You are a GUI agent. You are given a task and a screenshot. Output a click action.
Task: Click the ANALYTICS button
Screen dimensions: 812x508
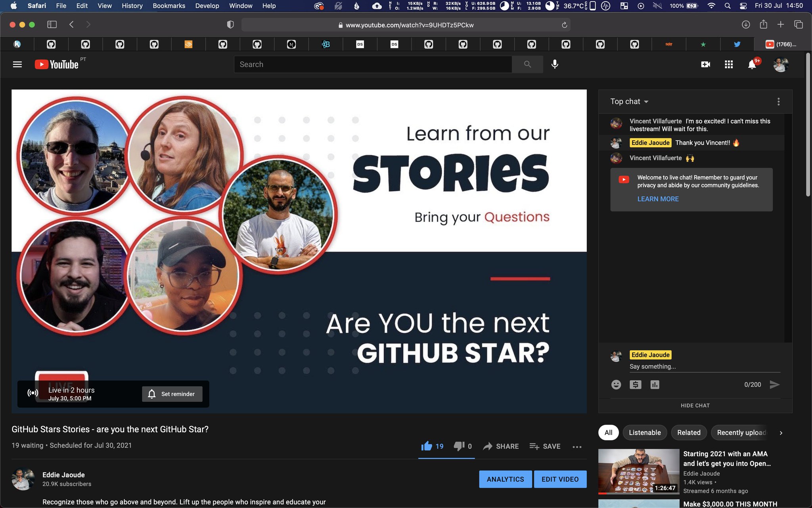(x=505, y=479)
